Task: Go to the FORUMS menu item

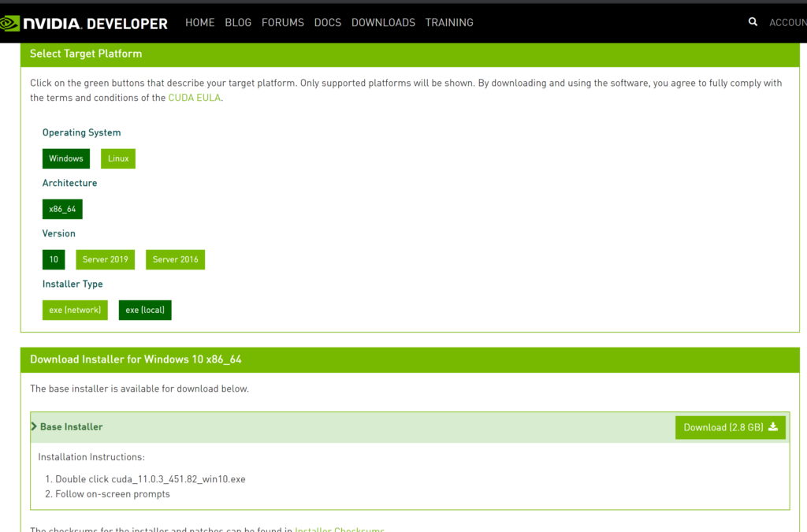Action: point(282,23)
